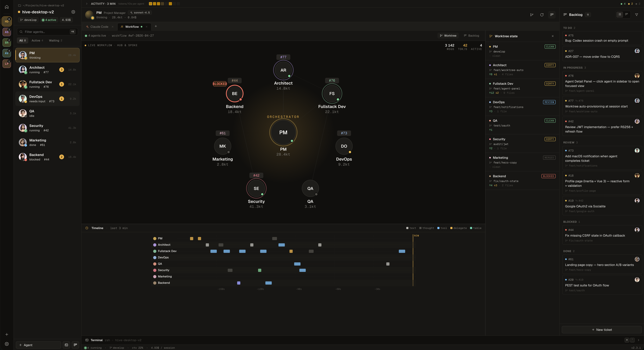The height and width of the screenshot is (350, 644).
Task: Open hive-desktop-v2 project settings gear
Action: (x=73, y=12)
